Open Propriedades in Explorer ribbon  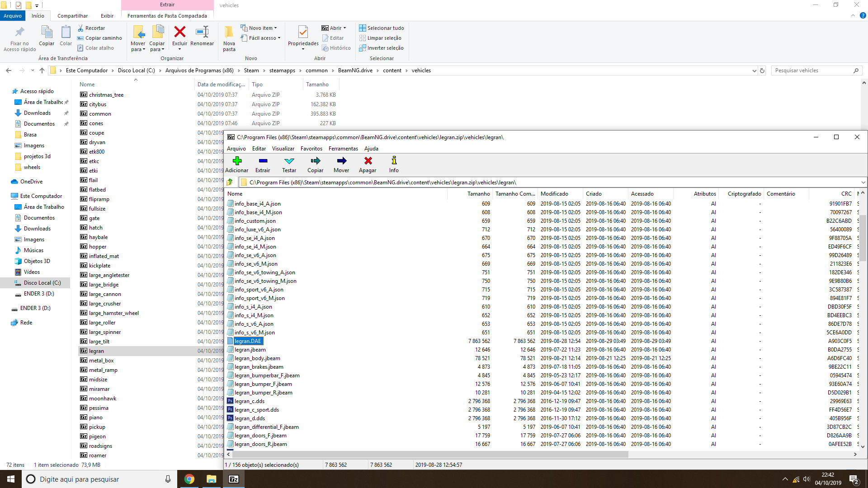click(303, 38)
